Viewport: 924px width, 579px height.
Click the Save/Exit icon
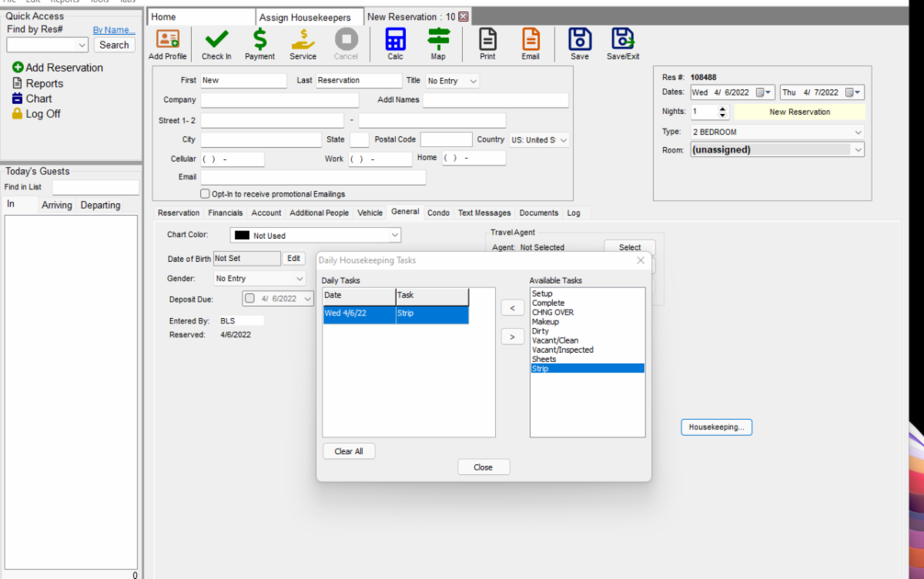point(622,44)
